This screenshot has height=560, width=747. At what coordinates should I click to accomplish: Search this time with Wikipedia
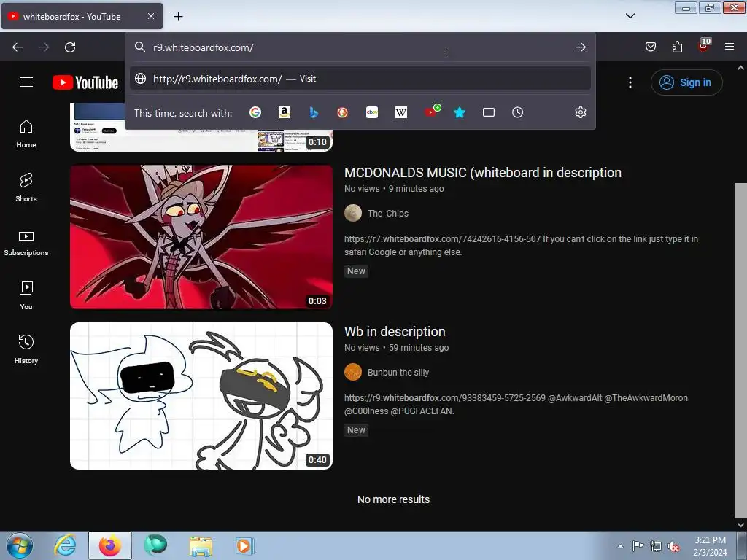point(401,112)
